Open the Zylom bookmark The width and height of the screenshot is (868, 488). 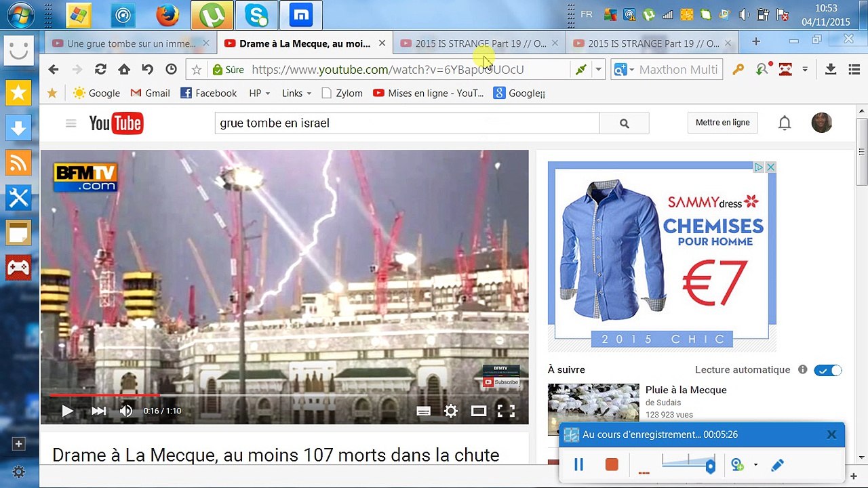click(342, 93)
